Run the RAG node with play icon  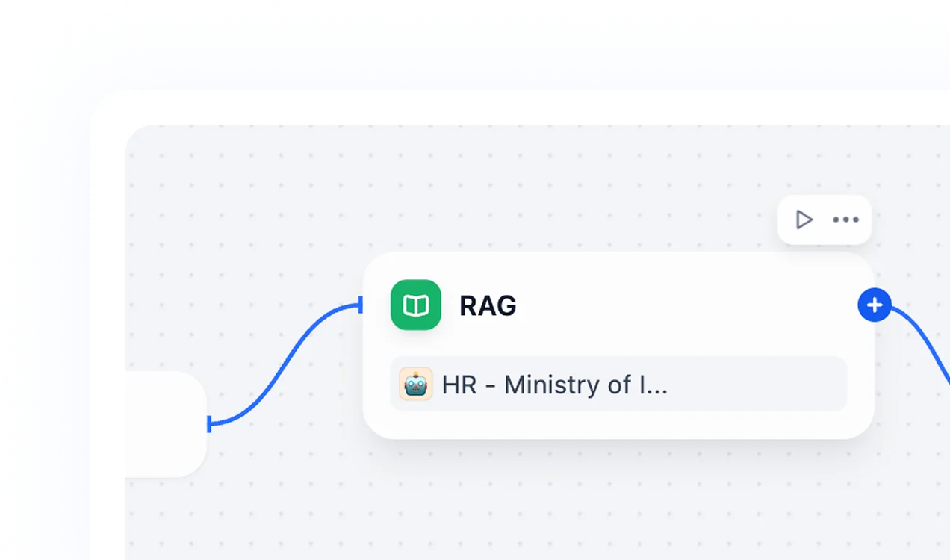click(804, 220)
